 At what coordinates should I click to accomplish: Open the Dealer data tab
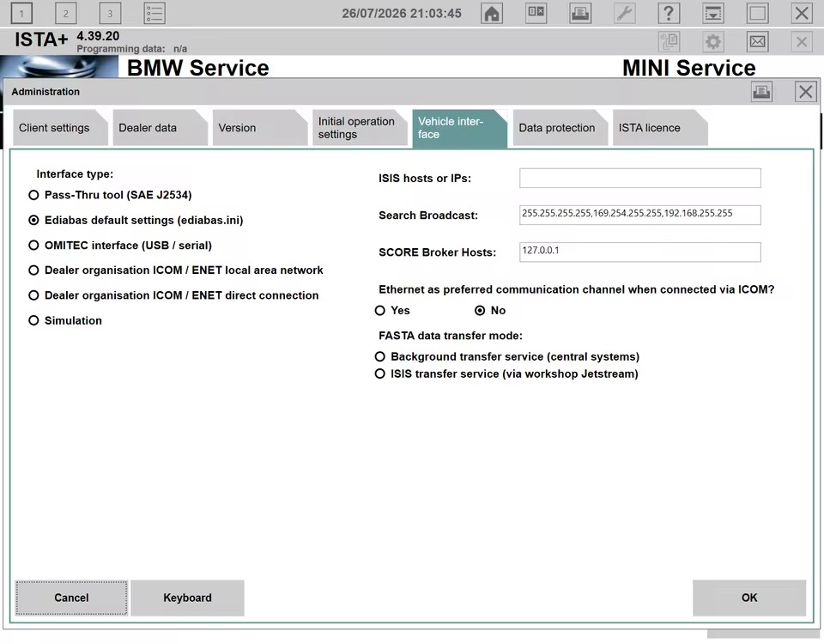160,128
